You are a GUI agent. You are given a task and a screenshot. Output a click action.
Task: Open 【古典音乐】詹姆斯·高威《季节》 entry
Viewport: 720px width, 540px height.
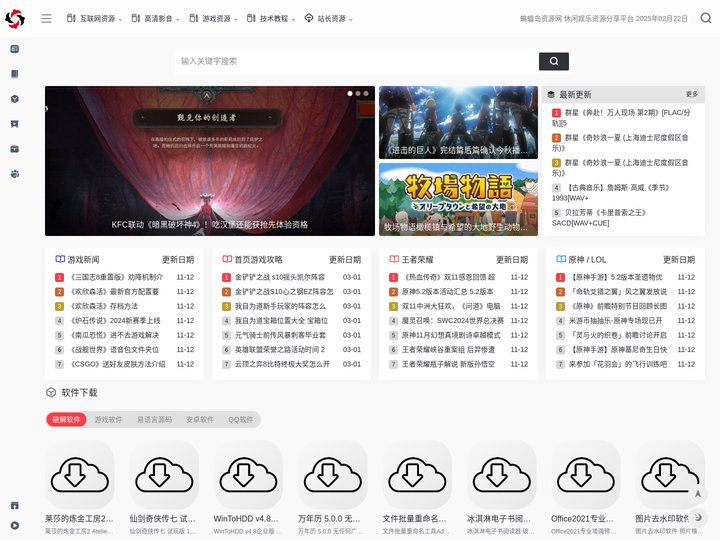tap(611, 193)
